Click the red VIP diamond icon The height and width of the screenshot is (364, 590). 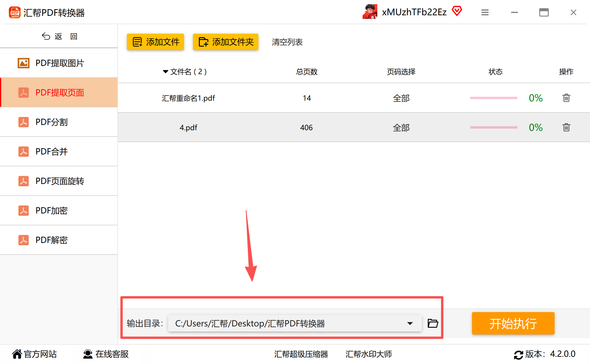[457, 11]
